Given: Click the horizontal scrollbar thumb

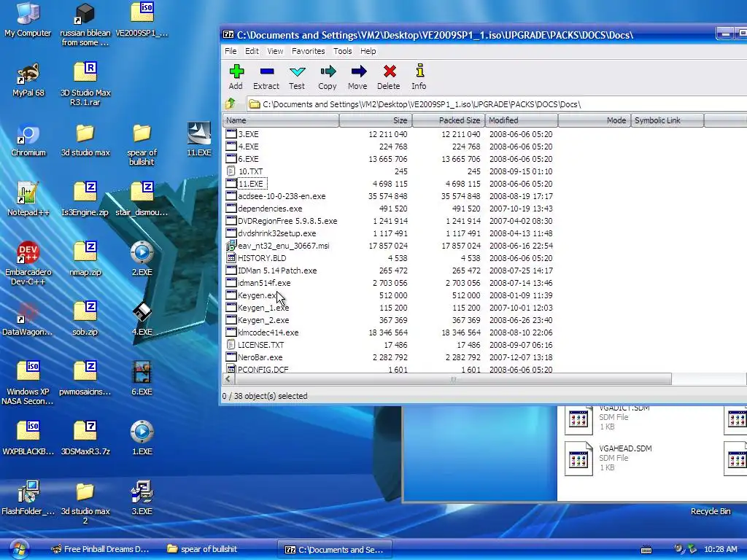Looking at the screenshot, I should [x=453, y=379].
